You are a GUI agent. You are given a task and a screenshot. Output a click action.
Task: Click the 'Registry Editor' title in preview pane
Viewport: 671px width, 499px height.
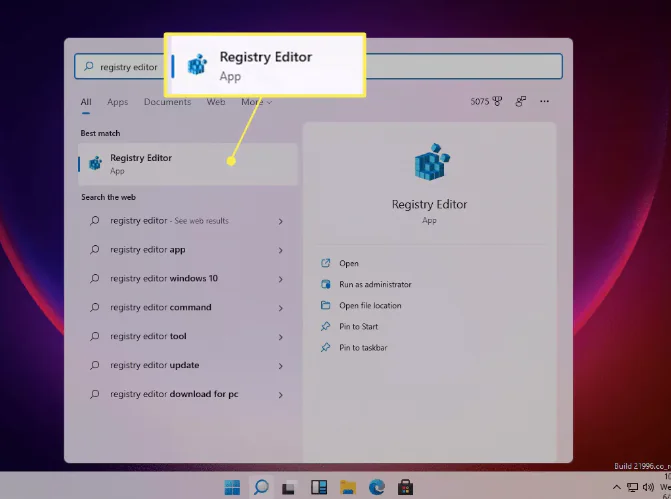[429, 205]
